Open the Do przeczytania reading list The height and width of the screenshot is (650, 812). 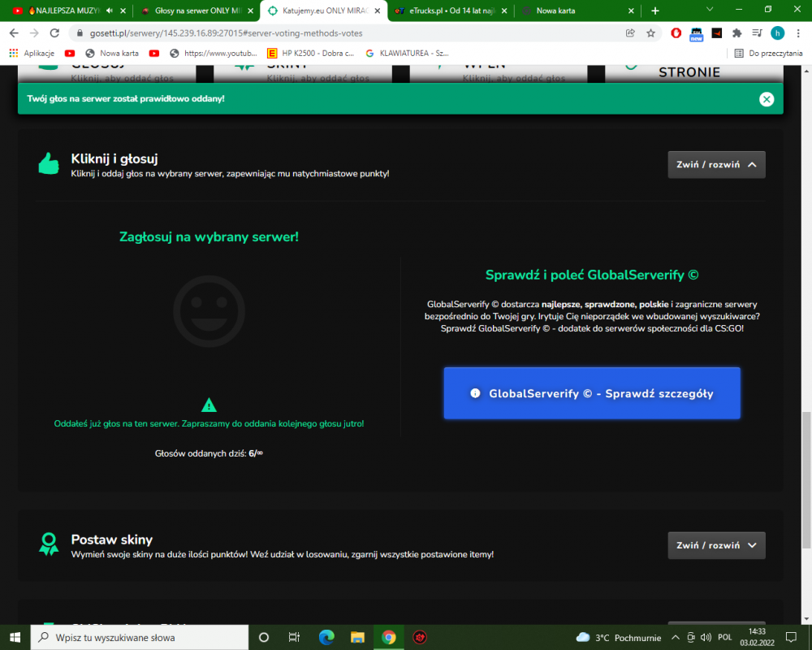769,53
